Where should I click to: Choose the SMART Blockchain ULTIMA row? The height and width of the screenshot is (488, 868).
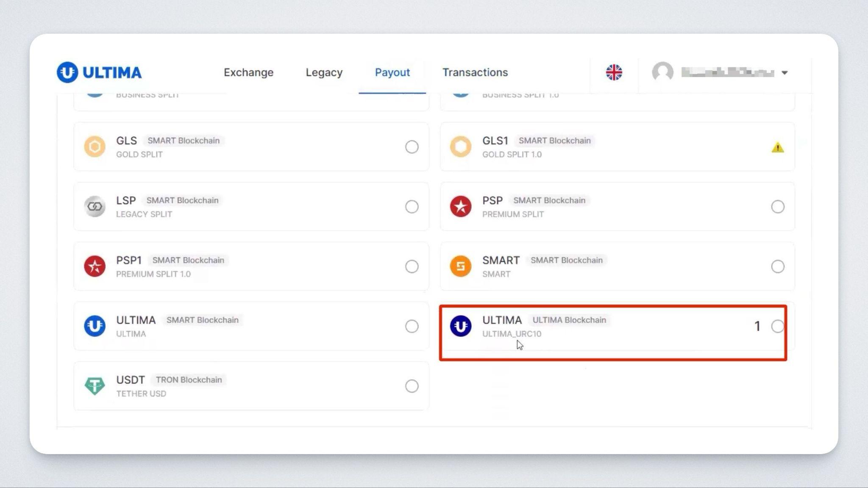[251, 326]
